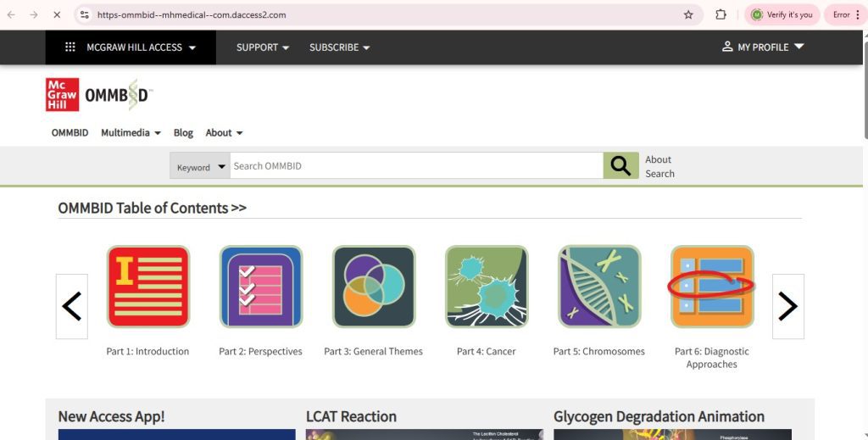Click Part 4: Cancer label
This screenshot has width=868, height=440.
coord(486,352)
